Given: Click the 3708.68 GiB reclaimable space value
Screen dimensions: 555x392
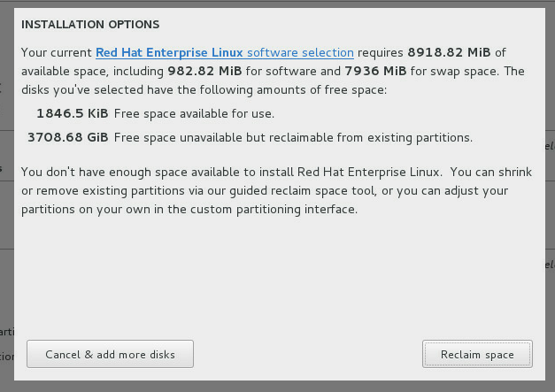Looking at the screenshot, I should 68,137.
